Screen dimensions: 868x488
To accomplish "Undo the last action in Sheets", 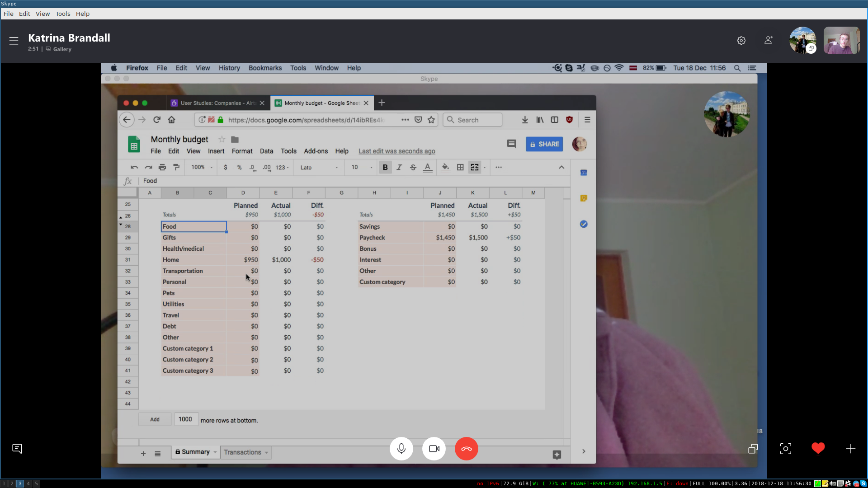I will (134, 167).
